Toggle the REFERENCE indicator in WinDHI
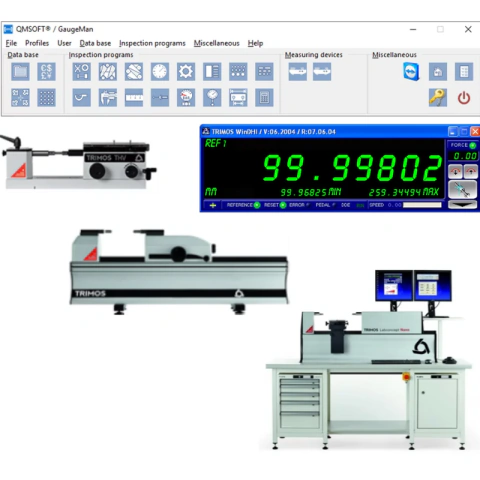 (257, 205)
